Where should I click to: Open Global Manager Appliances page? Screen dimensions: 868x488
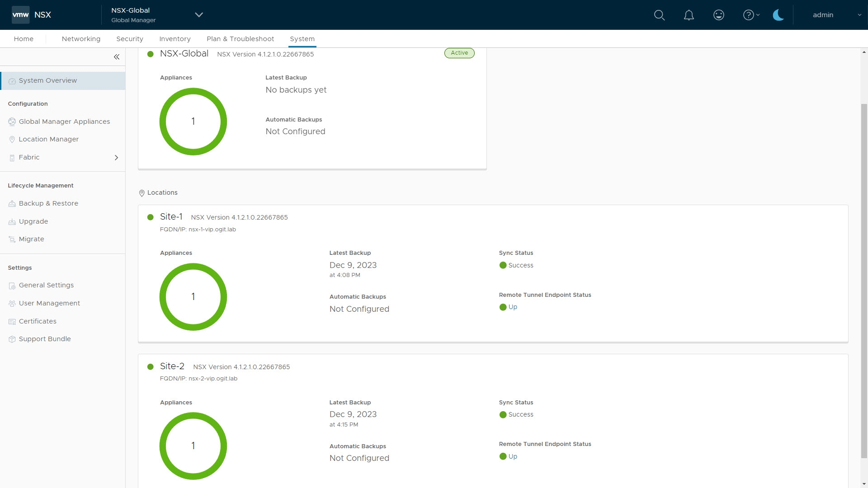tap(64, 122)
